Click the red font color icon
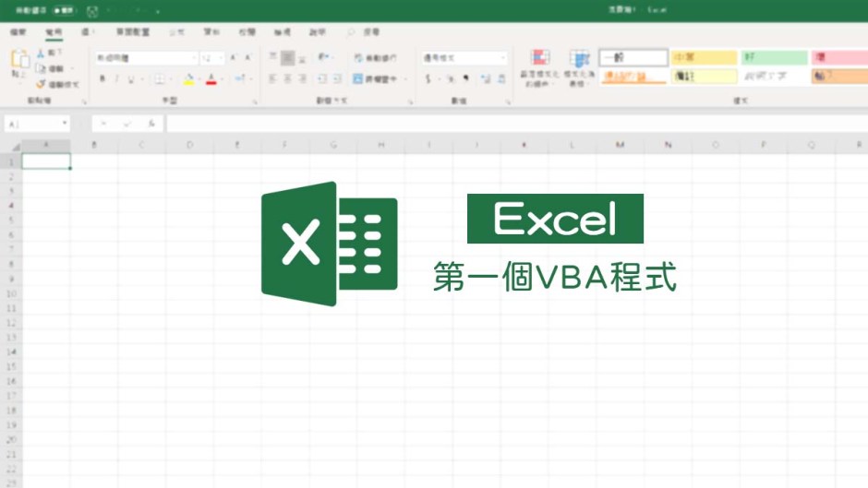Screen dimensions: 868x488 [211, 79]
